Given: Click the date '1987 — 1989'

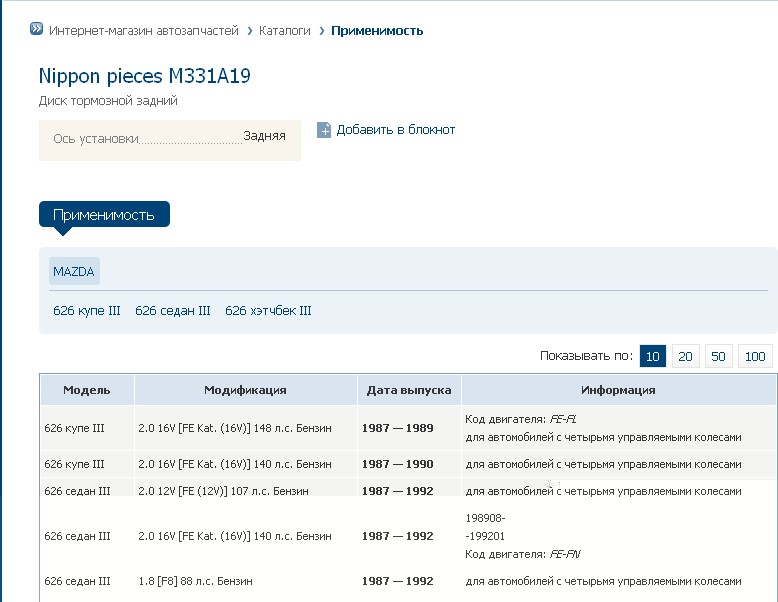Looking at the screenshot, I should tap(398, 428).
